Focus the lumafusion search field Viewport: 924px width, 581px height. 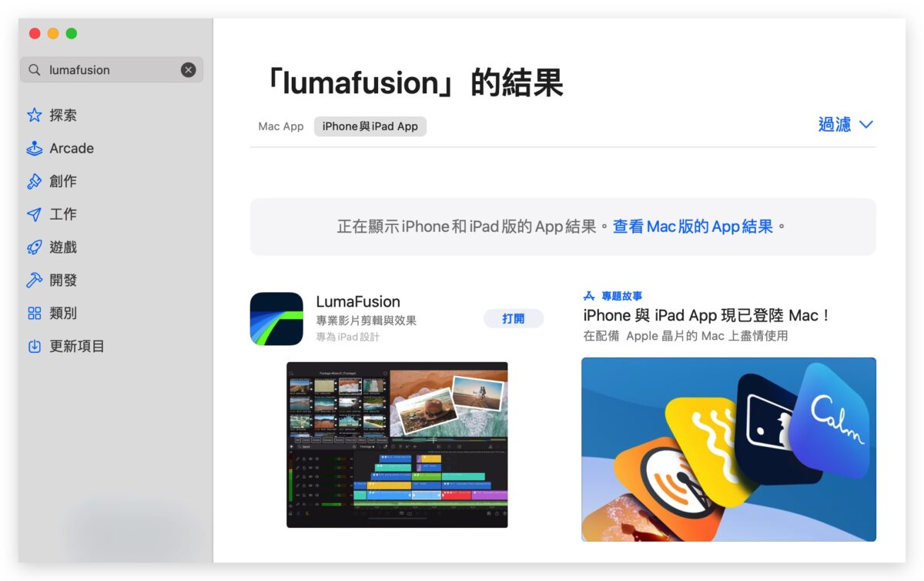click(112, 70)
